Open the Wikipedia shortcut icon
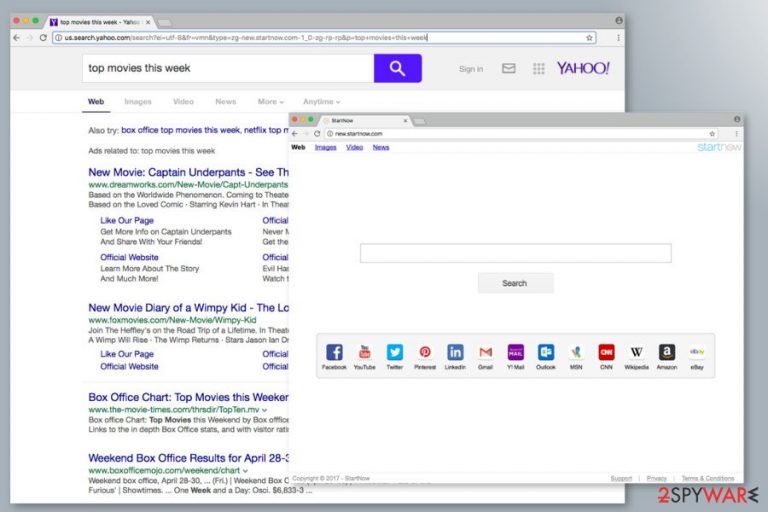This screenshot has height=512, width=768. [637, 352]
